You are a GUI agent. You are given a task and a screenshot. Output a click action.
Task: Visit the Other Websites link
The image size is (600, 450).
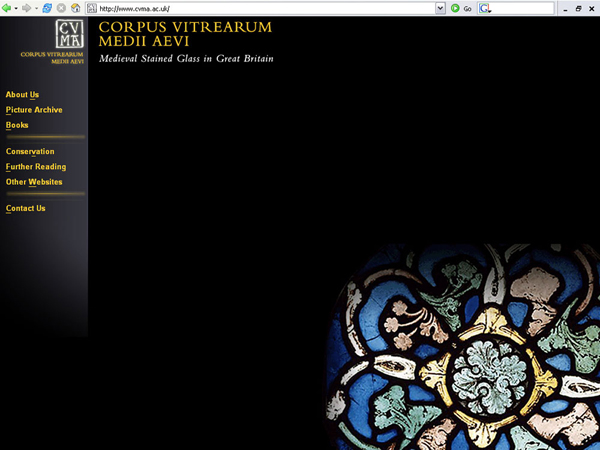tap(34, 182)
